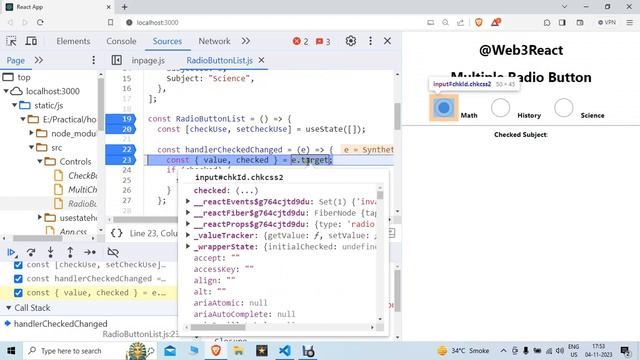Open DevTools customize three-dot menu
The width and height of the screenshot is (640, 360).
click(370, 41)
